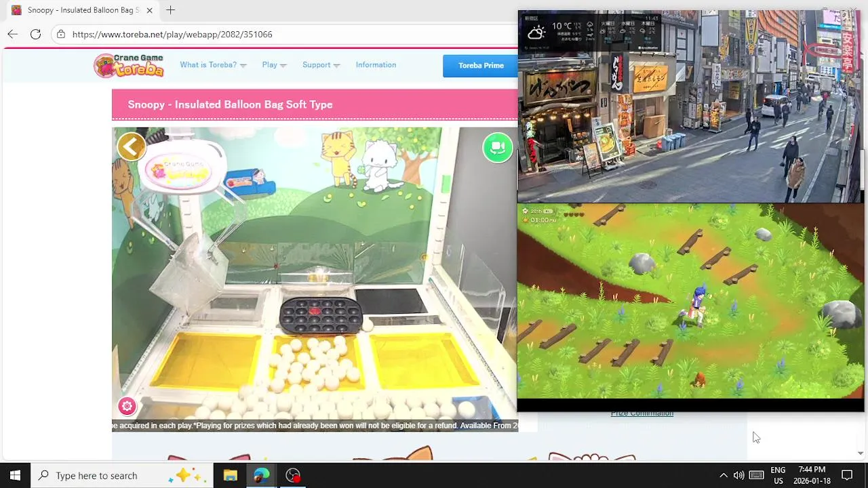Open the OBS recording app on taskbar

point(293,475)
